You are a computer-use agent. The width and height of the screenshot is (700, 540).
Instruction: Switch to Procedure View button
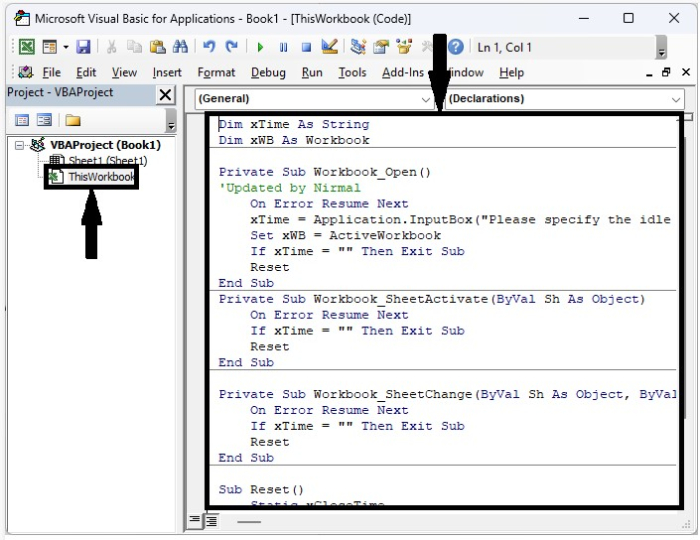(195, 520)
